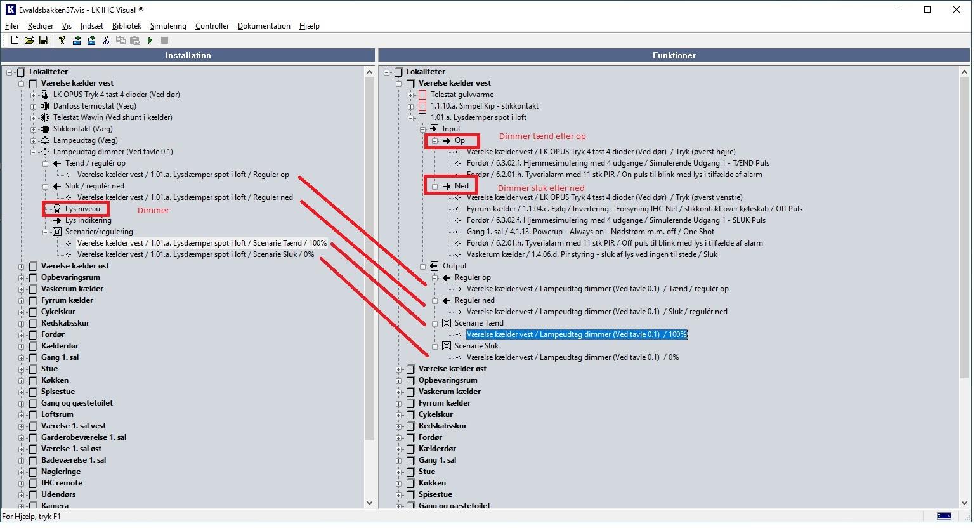Viewport: 980px width, 528px height.
Task: Start simulation with the green play icon
Action: (150, 40)
